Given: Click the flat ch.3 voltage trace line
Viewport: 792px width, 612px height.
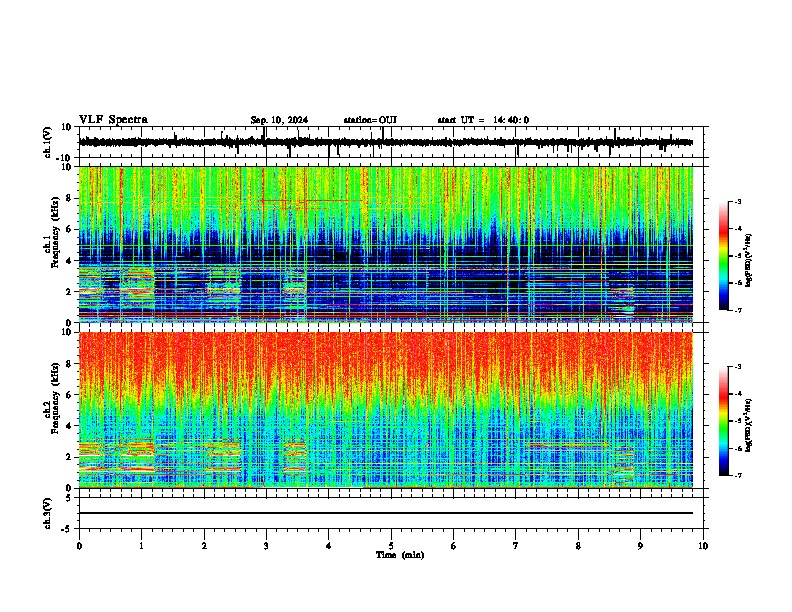Looking at the screenshot, I should 386,513.
